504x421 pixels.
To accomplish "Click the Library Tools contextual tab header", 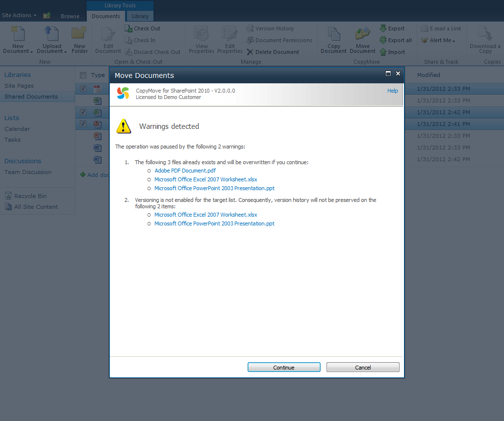I will click(120, 5).
